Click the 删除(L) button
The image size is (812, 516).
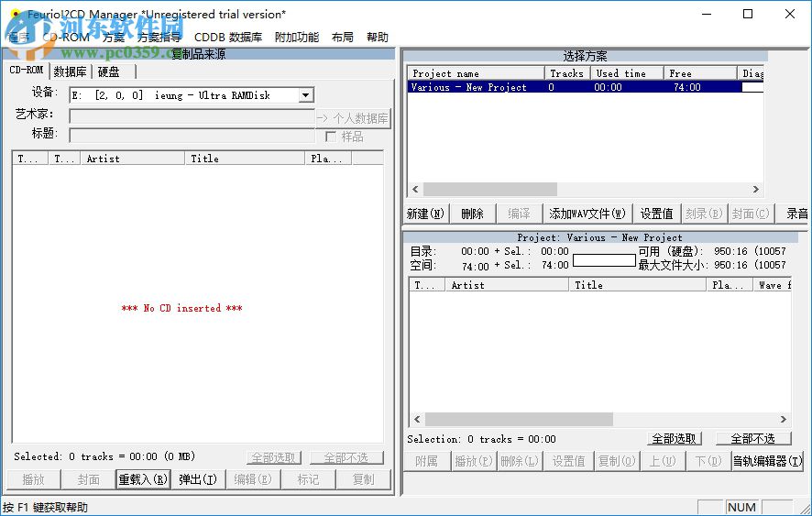coord(520,461)
